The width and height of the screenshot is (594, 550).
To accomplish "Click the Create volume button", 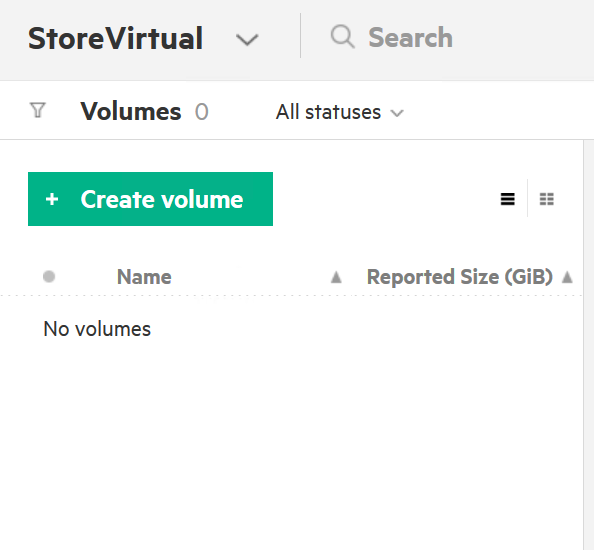I will coord(150,199).
